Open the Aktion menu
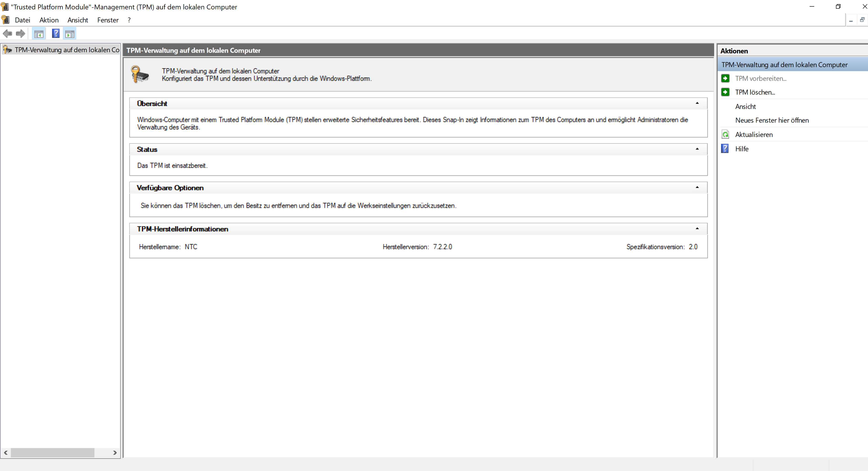The image size is (868, 471). (x=49, y=20)
